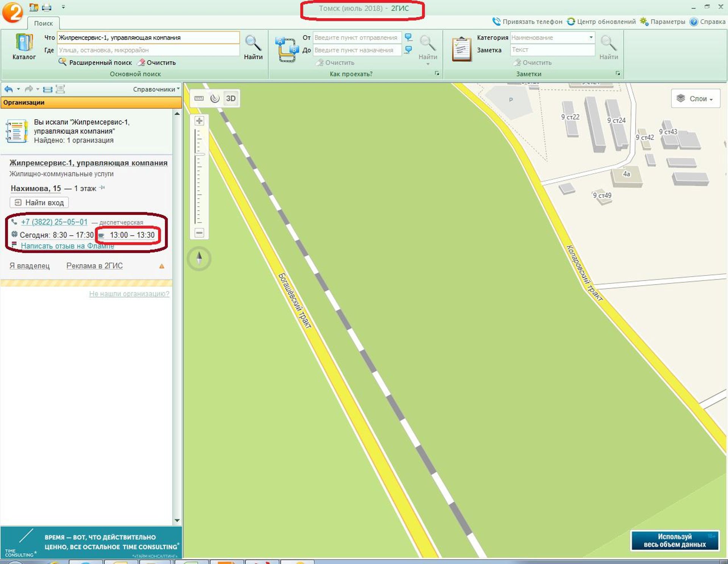Open Центр обновлений
This screenshot has width=728, height=564.
(x=601, y=22)
